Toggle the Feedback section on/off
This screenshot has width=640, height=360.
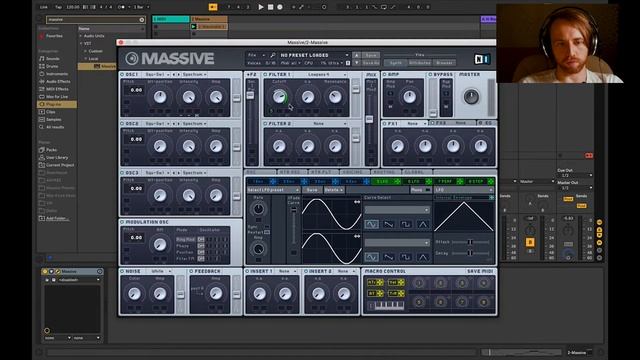coord(191,271)
